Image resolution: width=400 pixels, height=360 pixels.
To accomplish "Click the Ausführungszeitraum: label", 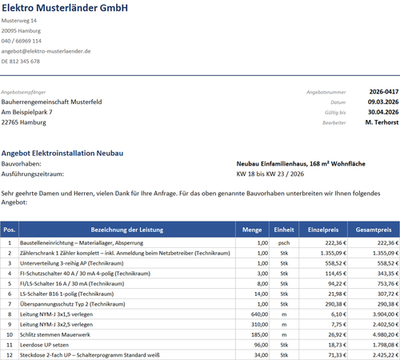I will point(33,174).
